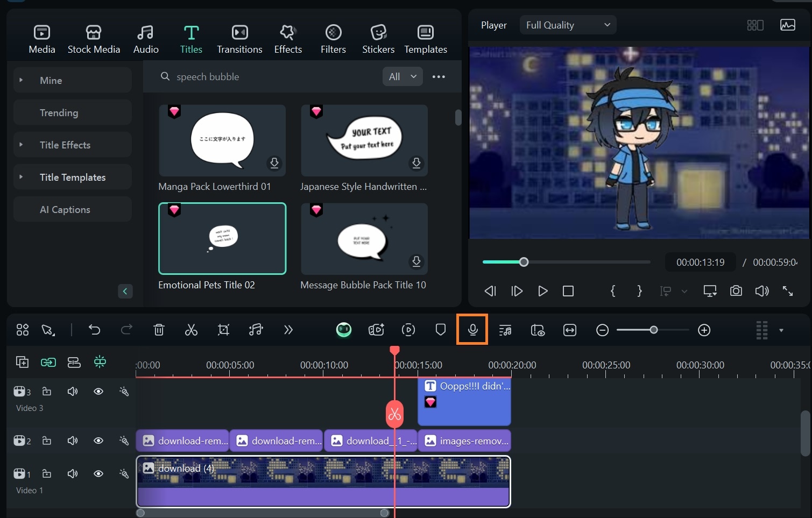This screenshot has width=812, height=518.
Task: Click the timeline zoom slider handle
Action: click(653, 330)
